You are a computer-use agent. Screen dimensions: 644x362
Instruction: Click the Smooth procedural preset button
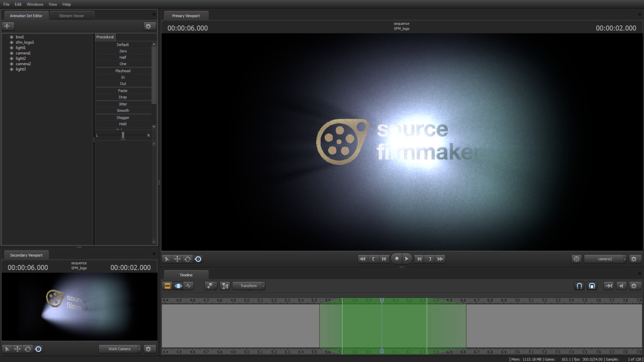[123, 110]
